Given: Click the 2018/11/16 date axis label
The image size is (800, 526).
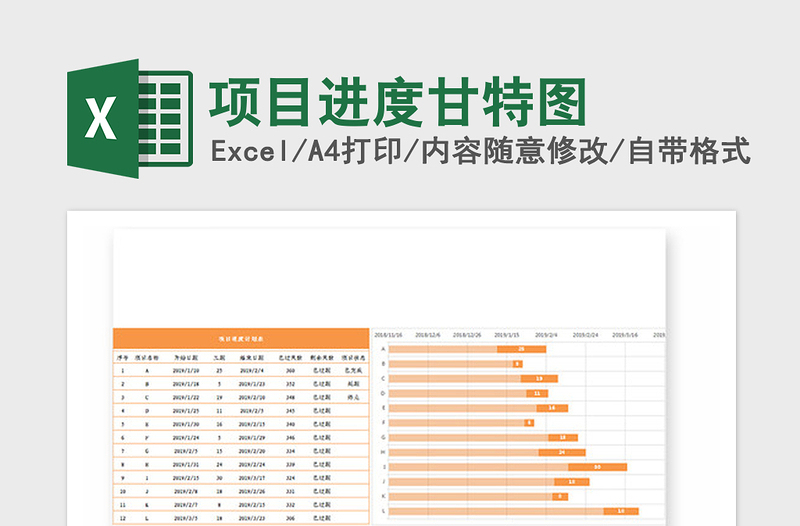Looking at the screenshot, I should [388, 336].
